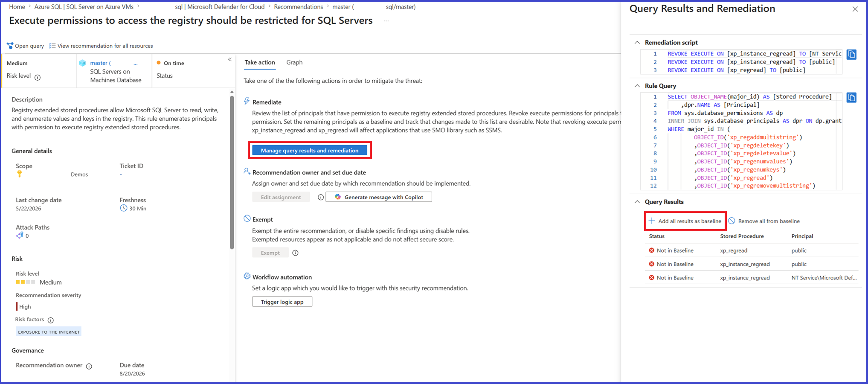Click the Remove all from baseline icon
This screenshot has height=384, width=868.
tap(732, 221)
